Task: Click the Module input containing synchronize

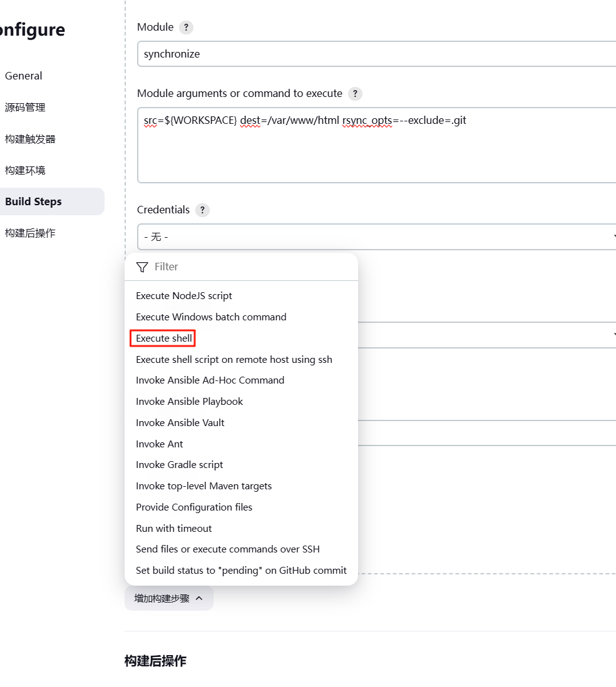Action: click(x=377, y=54)
